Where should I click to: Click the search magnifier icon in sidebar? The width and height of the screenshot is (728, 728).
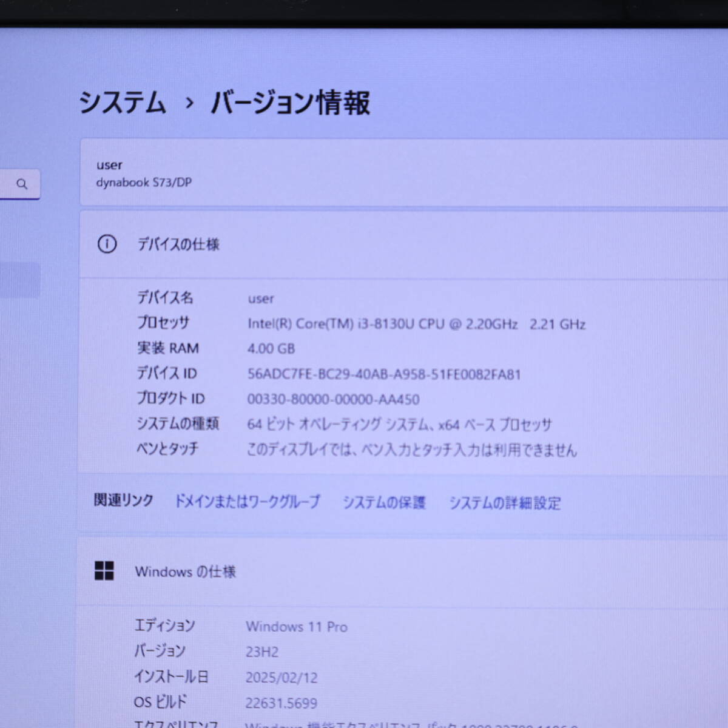click(22, 184)
